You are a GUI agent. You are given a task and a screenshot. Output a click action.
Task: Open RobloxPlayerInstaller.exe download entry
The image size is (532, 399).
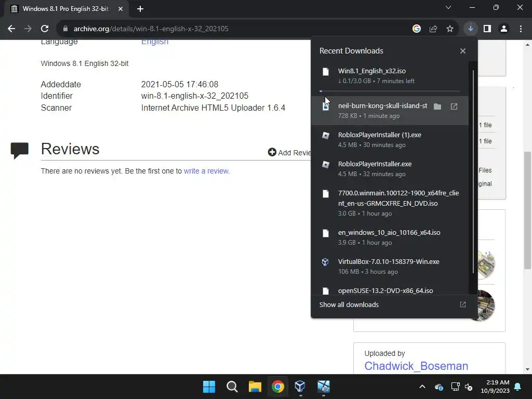[390, 169]
